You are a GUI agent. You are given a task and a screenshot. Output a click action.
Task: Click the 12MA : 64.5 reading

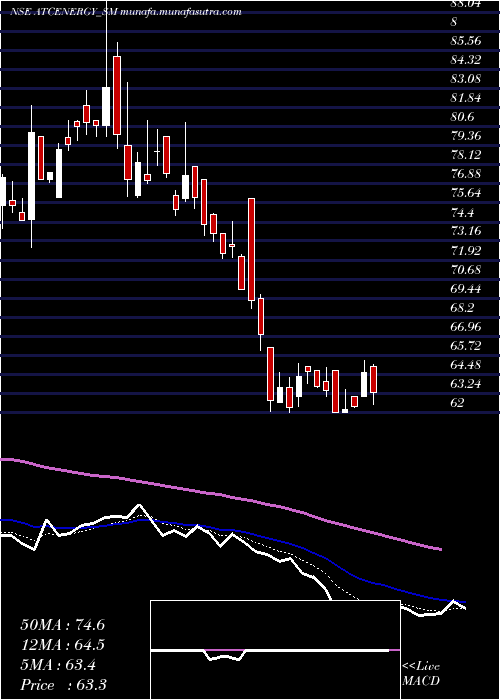tap(62, 645)
